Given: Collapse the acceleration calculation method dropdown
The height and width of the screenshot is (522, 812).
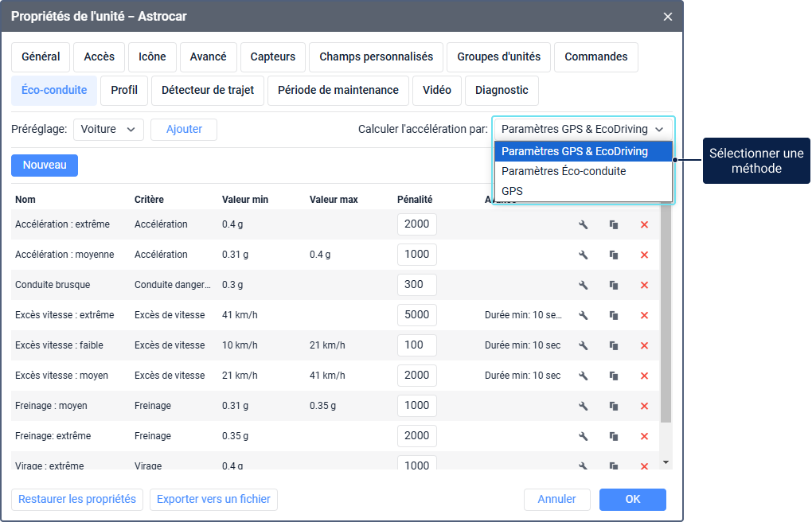Looking at the screenshot, I should (583, 130).
